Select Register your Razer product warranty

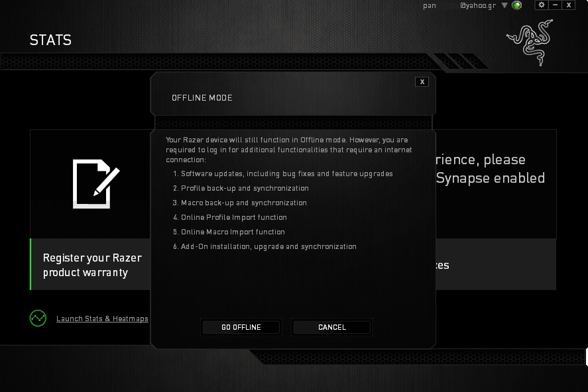[92, 265]
